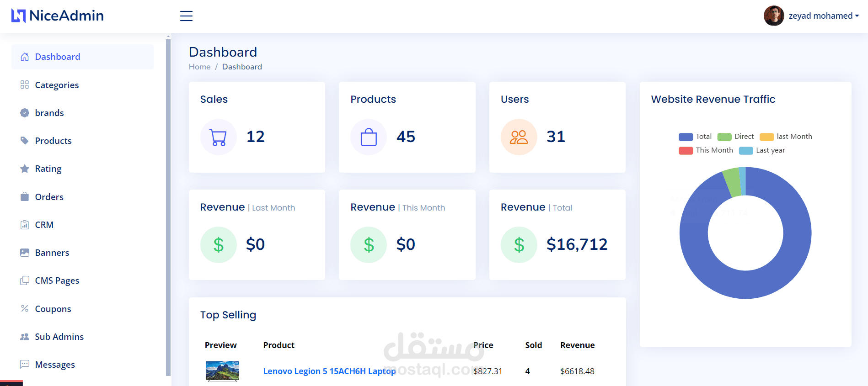Open Messages in the sidebar
Image resolution: width=868 pixels, height=386 pixels.
pyautogui.click(x=82, y=365)
